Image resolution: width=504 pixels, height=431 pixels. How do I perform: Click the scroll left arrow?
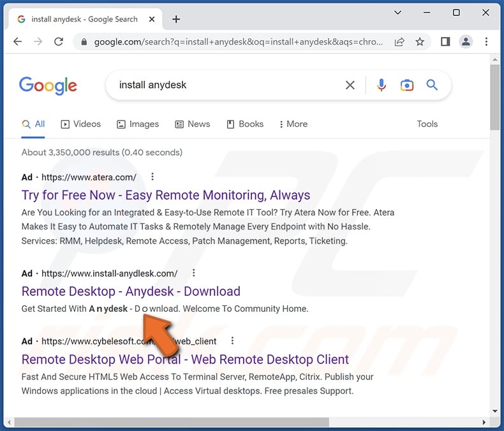(x=9, y=422)
